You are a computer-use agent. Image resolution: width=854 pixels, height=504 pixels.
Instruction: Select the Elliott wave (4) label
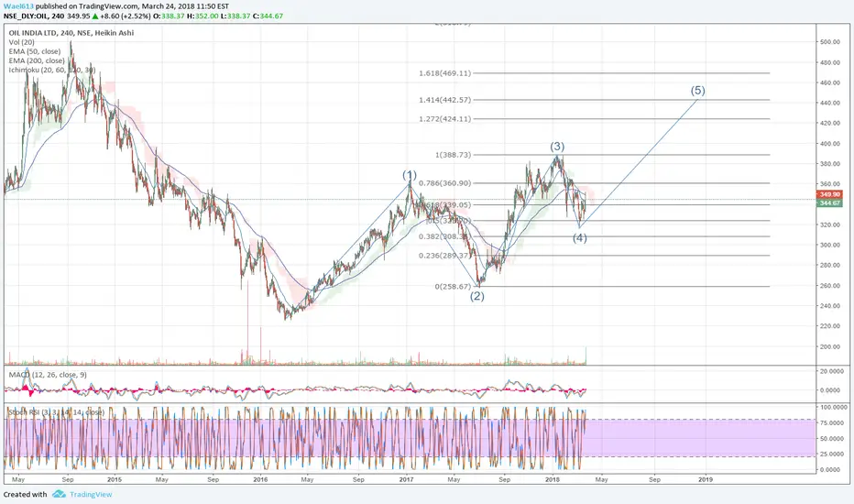pyautogui.click(x=579, y=238)
